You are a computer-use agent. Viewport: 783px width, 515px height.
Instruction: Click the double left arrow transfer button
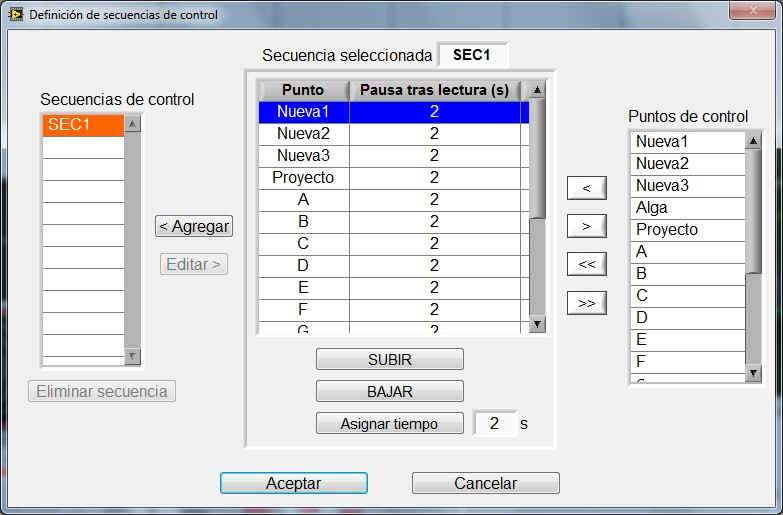[586, 264]
